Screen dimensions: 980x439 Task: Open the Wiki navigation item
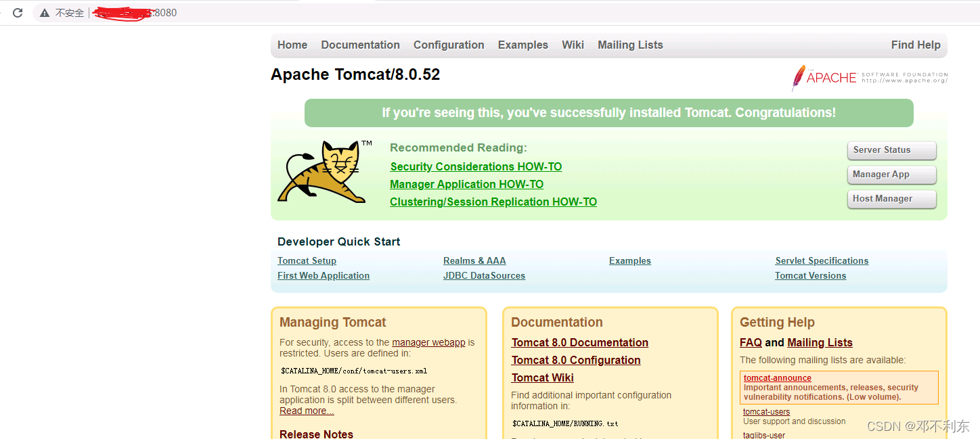(573, 45)
